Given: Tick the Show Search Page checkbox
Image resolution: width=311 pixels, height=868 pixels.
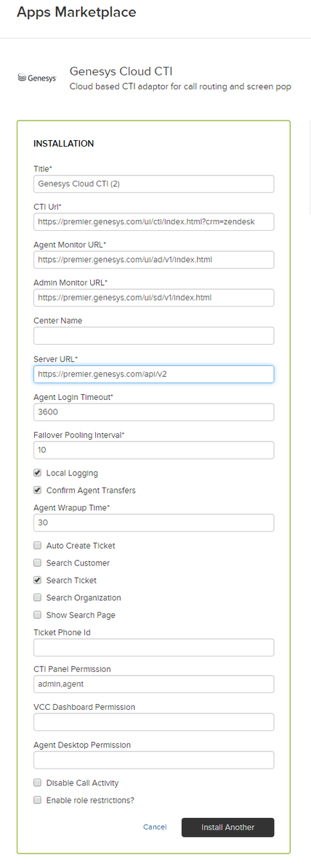Looking at the screenshot, I should click(x=38, y=615).
